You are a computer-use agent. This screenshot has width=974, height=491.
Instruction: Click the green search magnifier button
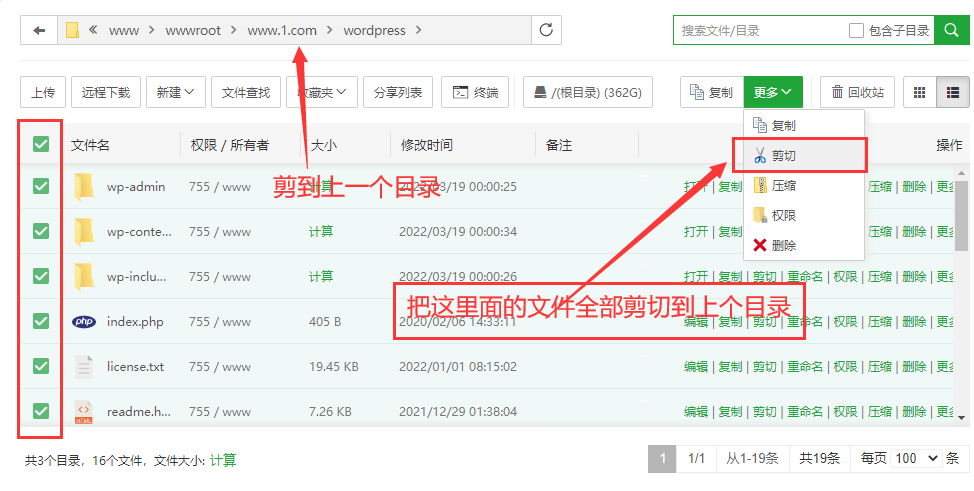coord(951,30)
